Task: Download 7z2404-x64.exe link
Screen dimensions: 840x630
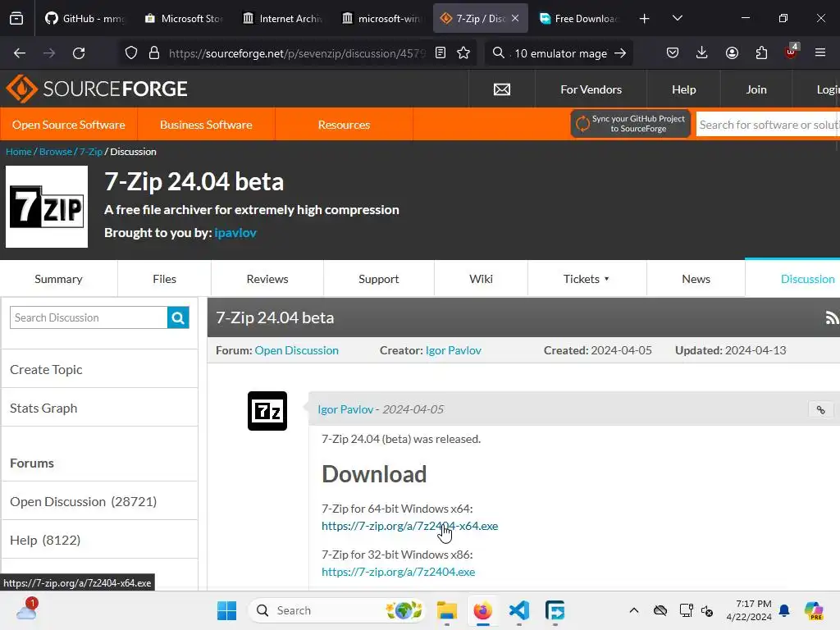Action: point(410,526)
